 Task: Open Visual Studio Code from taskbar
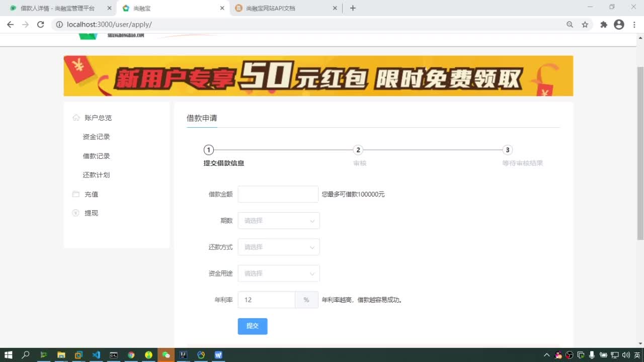click(96, 355)
